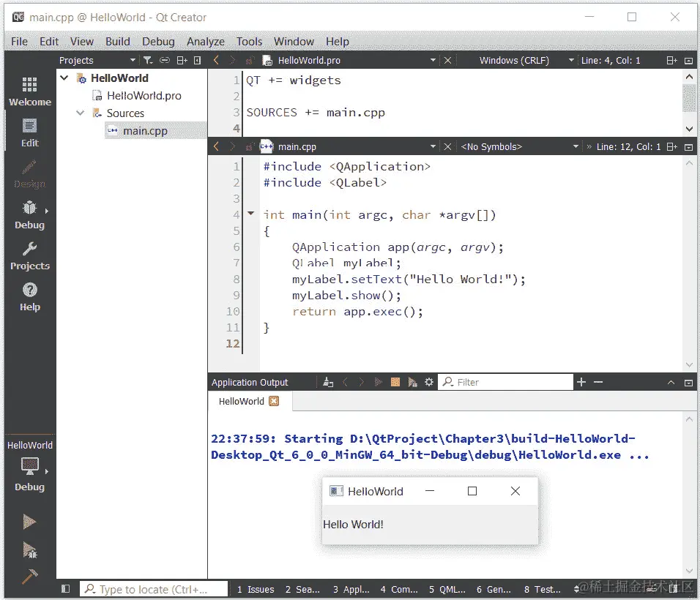Image resolution: width=700 pixels, height=600 pixels.
Task: Show the Test Results pane
Action: click(x=543, y=589)
